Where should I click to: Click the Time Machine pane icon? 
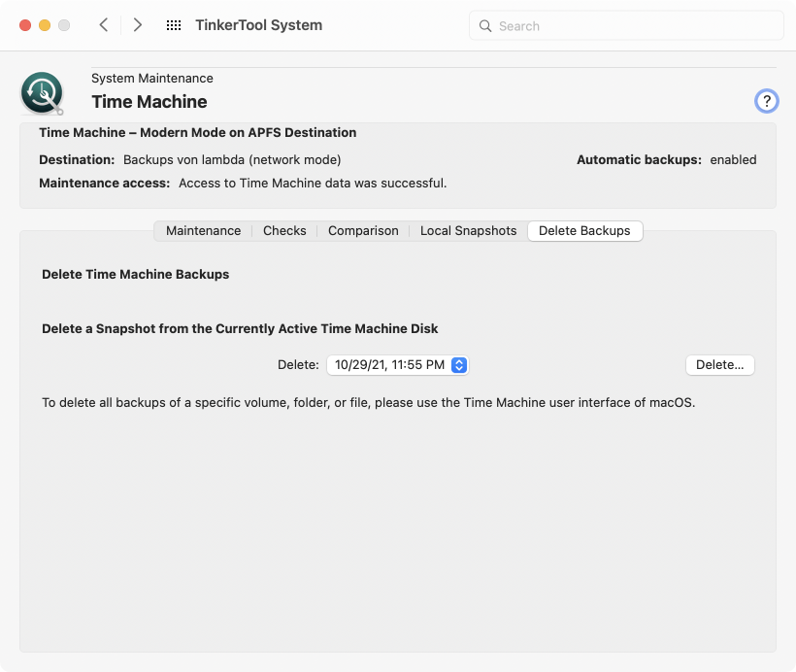[42, 93]
